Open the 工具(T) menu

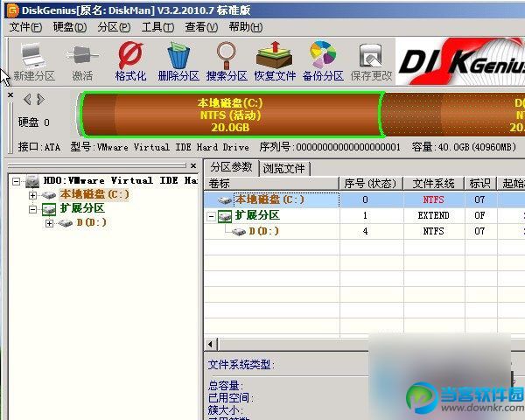coord(157,27)
